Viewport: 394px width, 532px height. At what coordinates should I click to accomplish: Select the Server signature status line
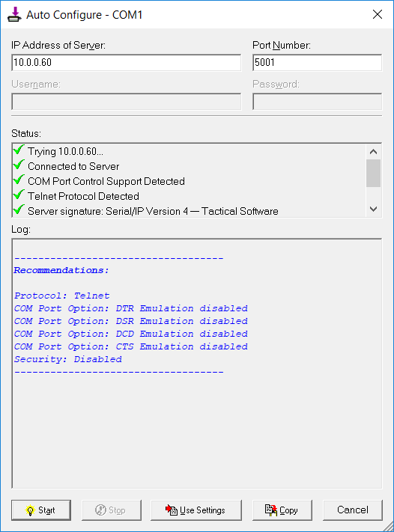point(153,211)
